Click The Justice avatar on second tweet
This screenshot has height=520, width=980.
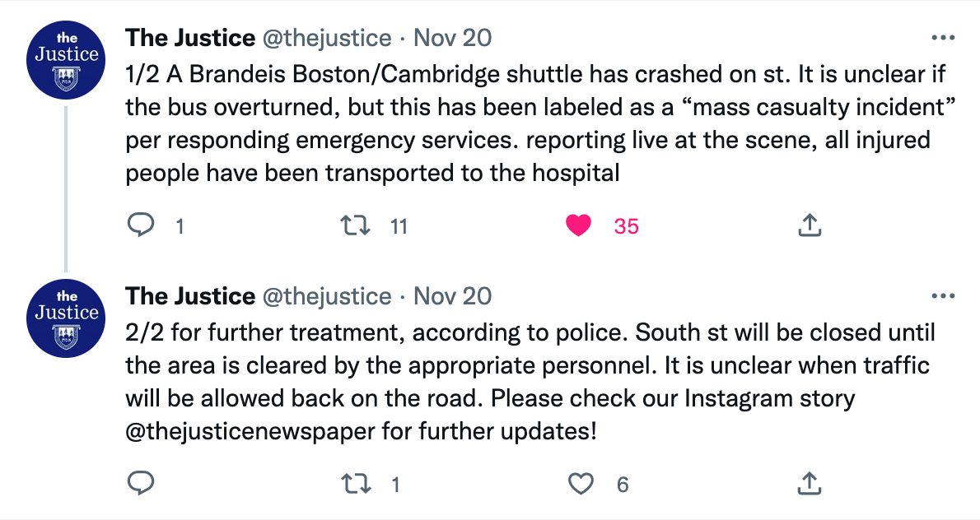pos(66,318)
